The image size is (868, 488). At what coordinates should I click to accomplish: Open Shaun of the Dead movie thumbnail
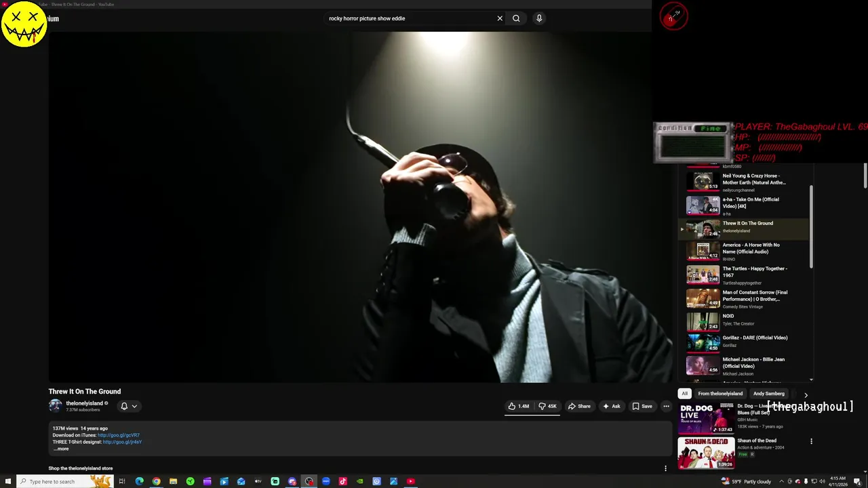[x=706, y=453]
